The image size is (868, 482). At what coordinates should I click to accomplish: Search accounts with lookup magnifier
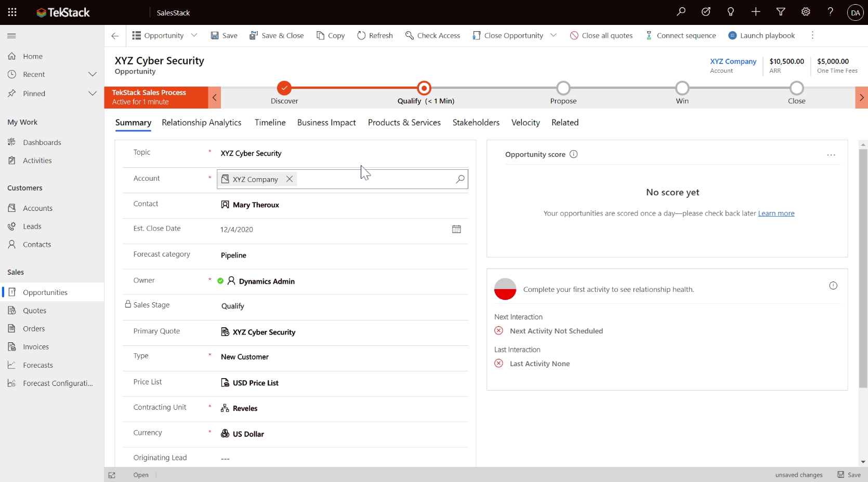[460, 179]
